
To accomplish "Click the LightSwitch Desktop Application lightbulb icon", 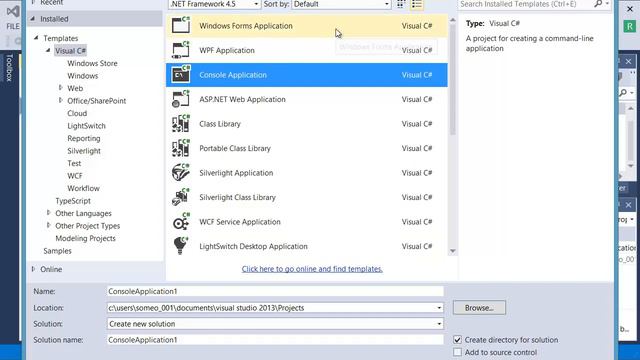I will pos(181,246).
